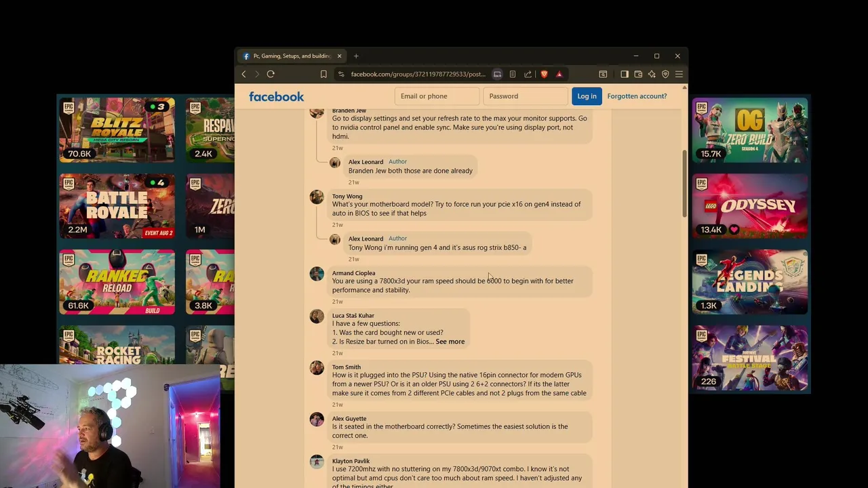Open Armand Cioplea's profile name
868x488 pixels.
coord(353,273)
